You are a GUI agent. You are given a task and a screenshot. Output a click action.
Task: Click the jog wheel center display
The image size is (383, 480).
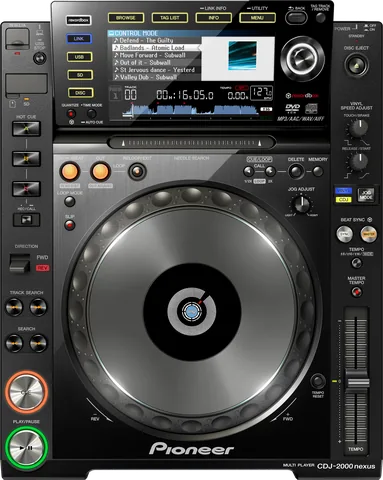192,312
